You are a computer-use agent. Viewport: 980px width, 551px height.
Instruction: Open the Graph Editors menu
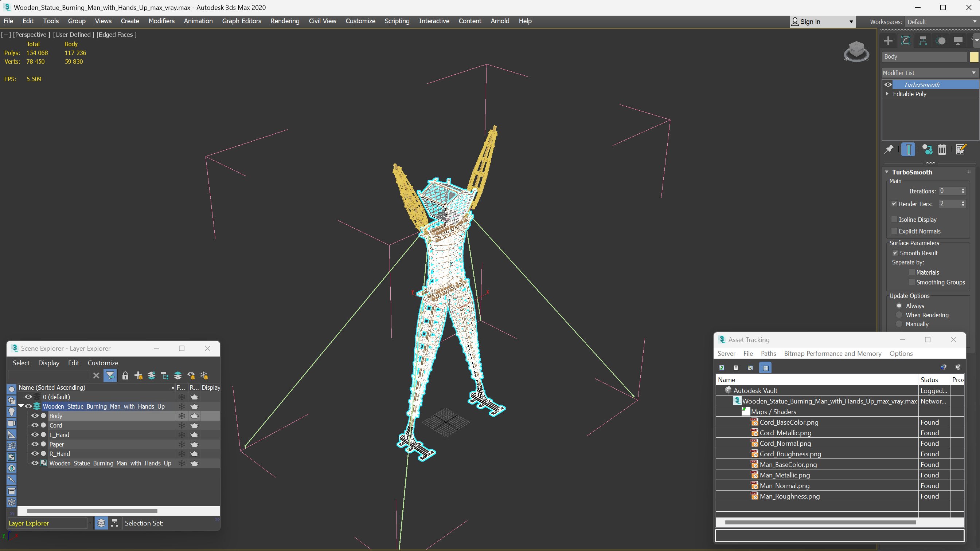coord(242,21)
